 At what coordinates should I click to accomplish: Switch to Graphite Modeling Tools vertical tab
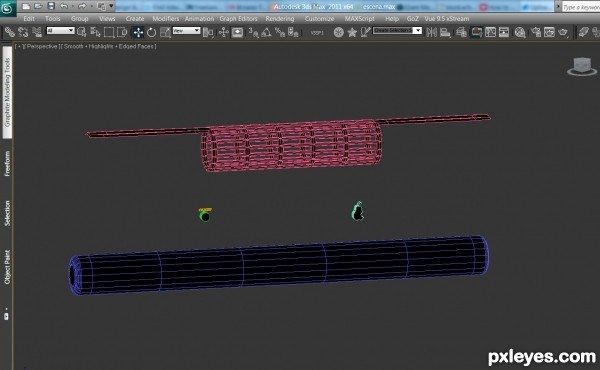(7, 92)
